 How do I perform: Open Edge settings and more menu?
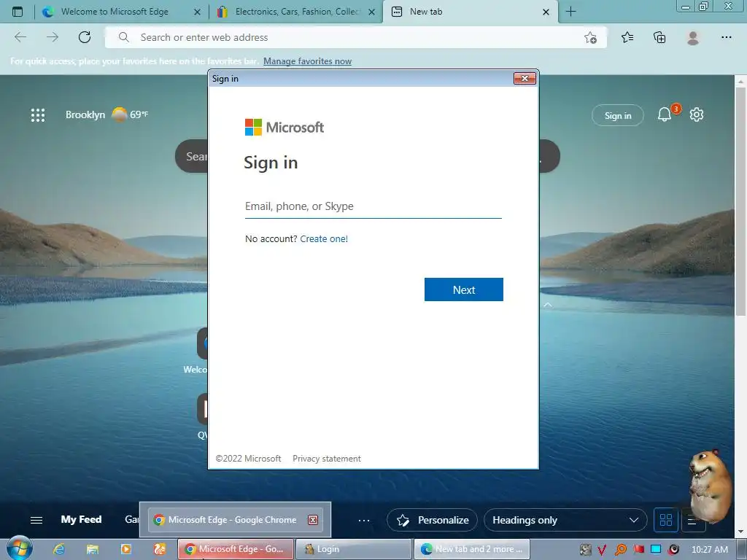point(726,37)
